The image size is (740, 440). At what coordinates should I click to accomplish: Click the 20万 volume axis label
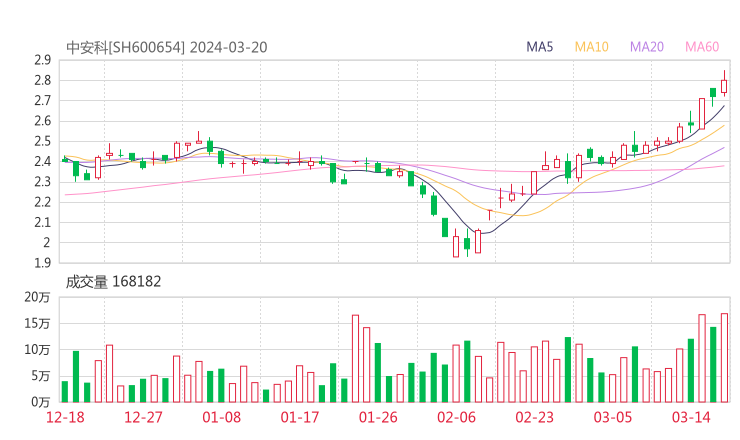tap(37, 297)
